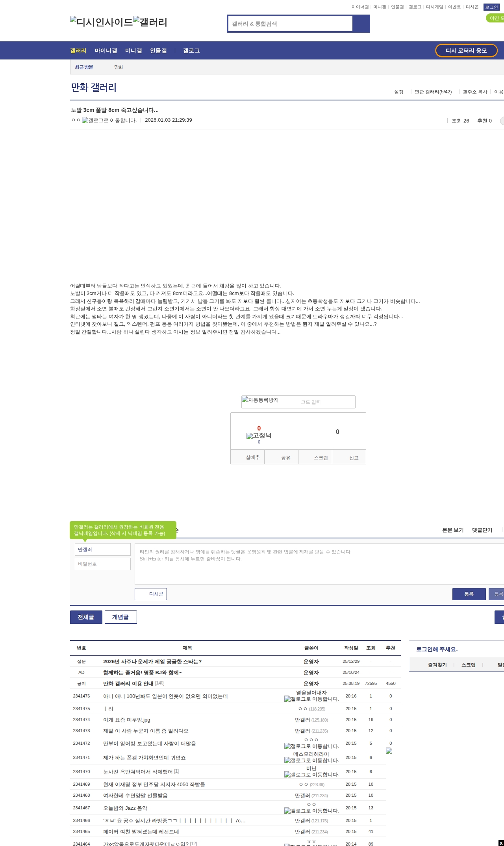The width and height of the screenshot is (504, 846).
Task: Click the 제목 column header
Action: coord(187,648)
